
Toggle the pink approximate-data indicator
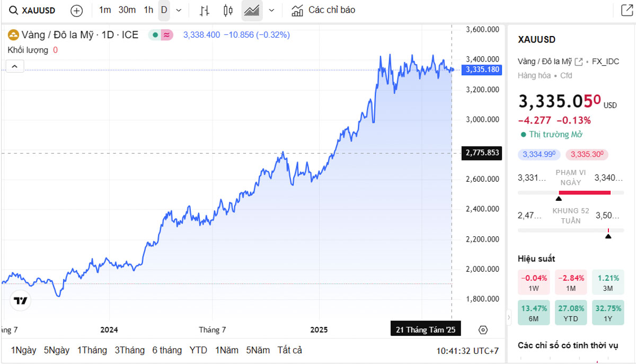167,35
